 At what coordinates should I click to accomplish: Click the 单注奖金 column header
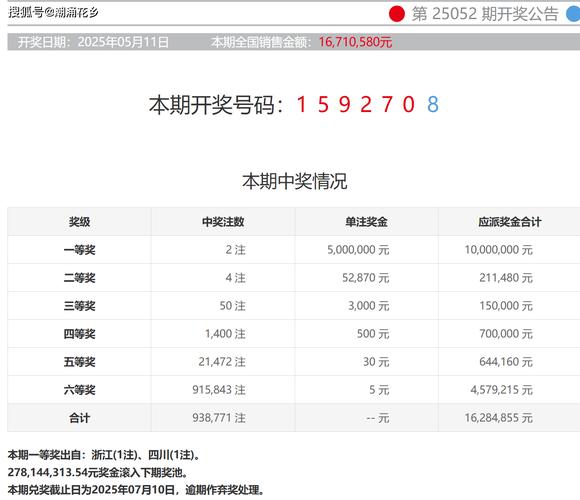(367, 222)
